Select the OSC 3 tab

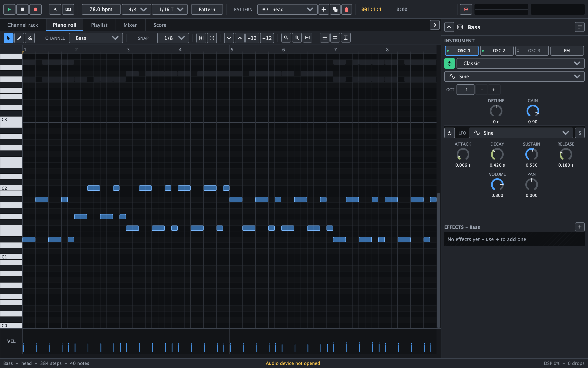pos(532,51)
